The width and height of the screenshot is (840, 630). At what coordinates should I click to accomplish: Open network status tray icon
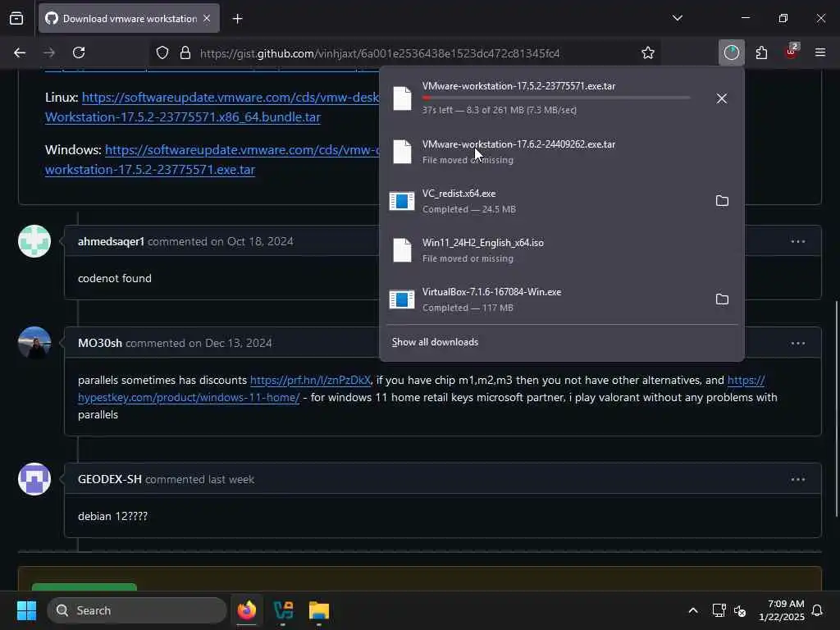coord(719,610)
